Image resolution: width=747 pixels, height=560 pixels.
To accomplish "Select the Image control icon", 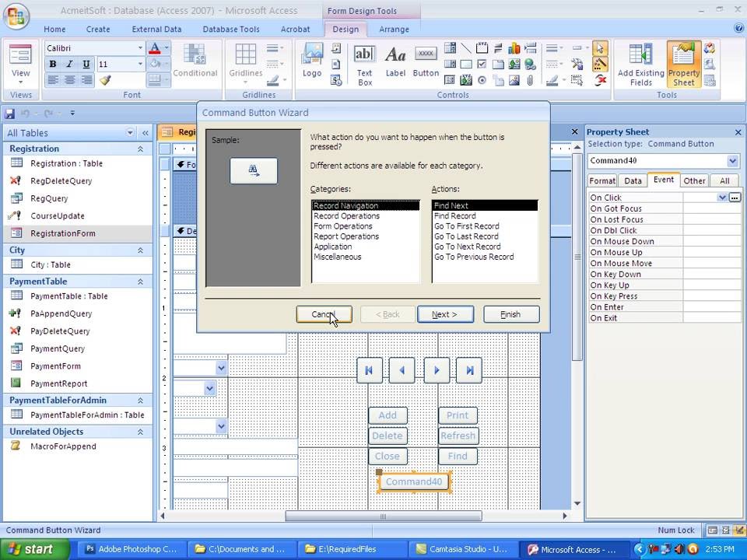I will pos(514,80).
